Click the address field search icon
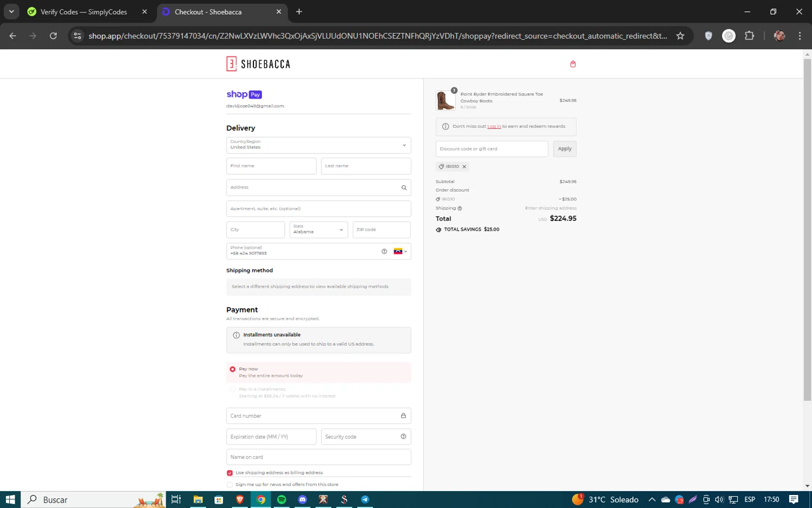 click(x=404, y=187)
